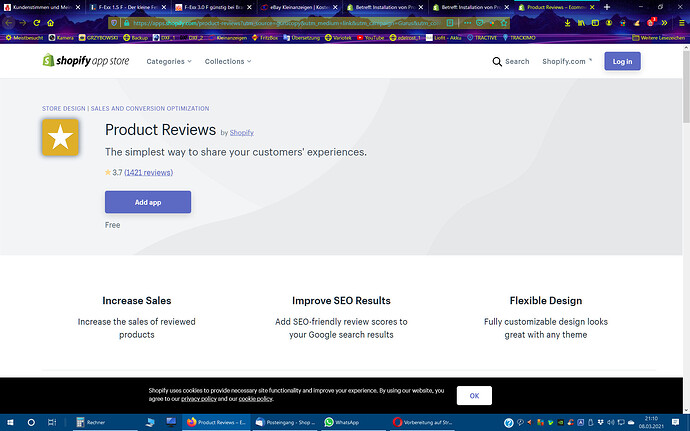Click the Cortana circle icon
Image resolution: width=690 pixels, height=431 pixels.
(31, 422)
